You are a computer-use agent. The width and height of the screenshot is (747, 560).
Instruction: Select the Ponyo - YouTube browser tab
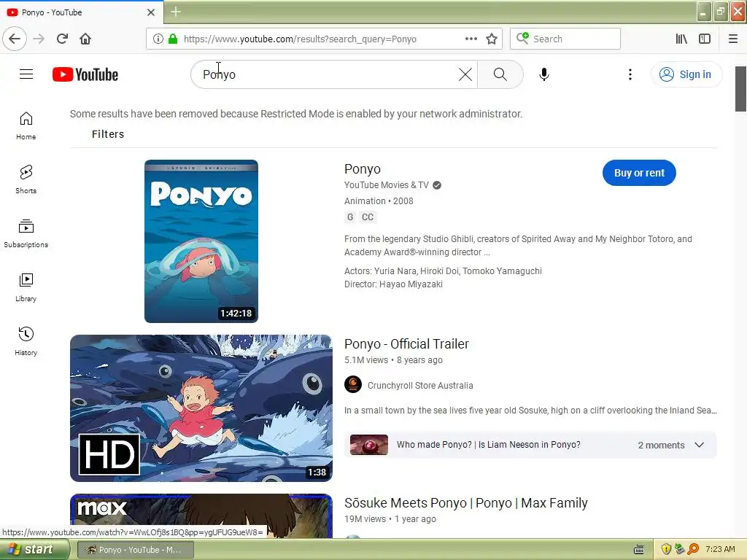82,12
